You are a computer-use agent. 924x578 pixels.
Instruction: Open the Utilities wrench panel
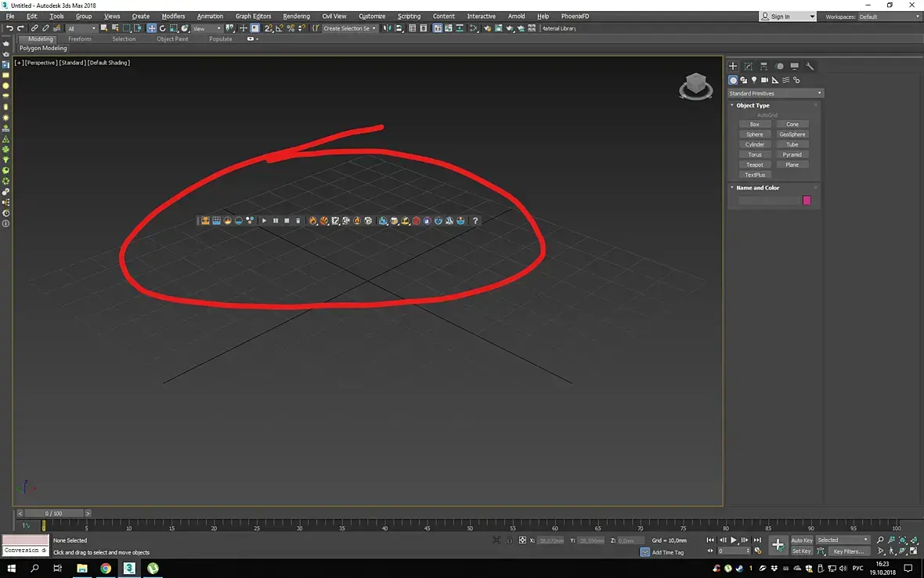810,66
